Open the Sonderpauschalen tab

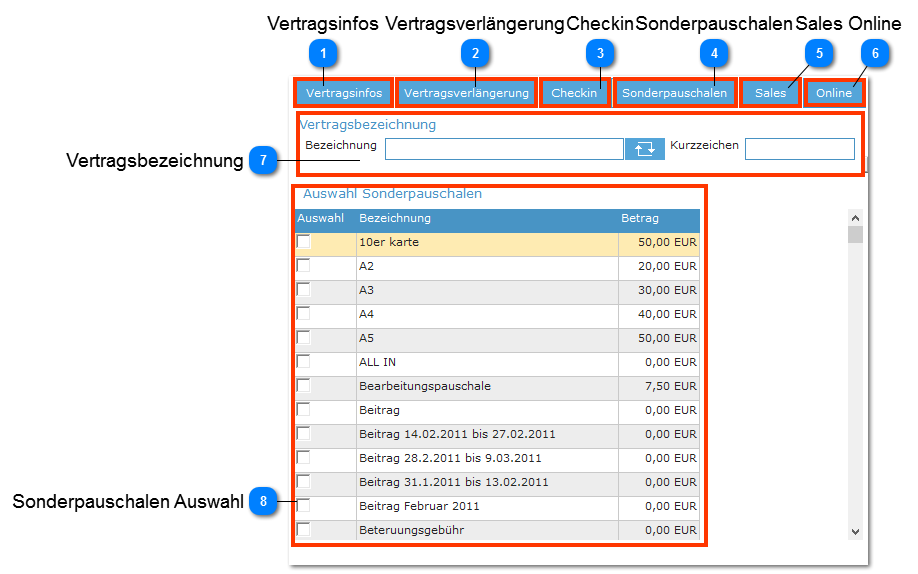pos(674,93)
